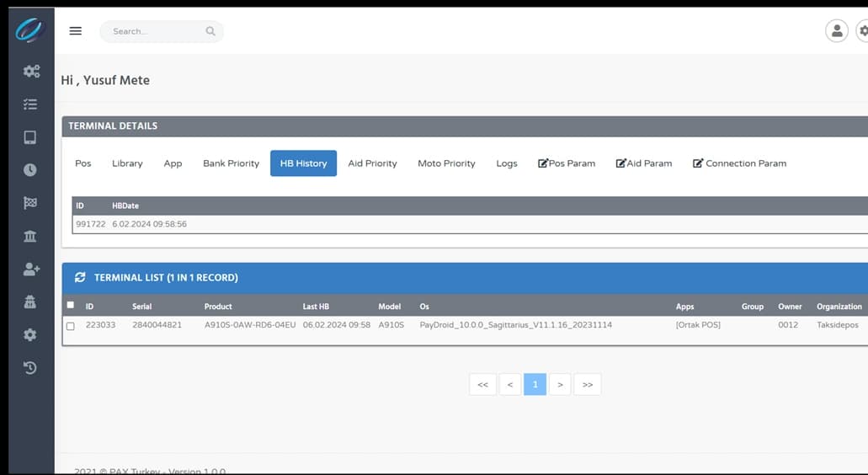The image size is (868, 475).
Task: Open the Pos Param editor
Action: tap(567, 163)
